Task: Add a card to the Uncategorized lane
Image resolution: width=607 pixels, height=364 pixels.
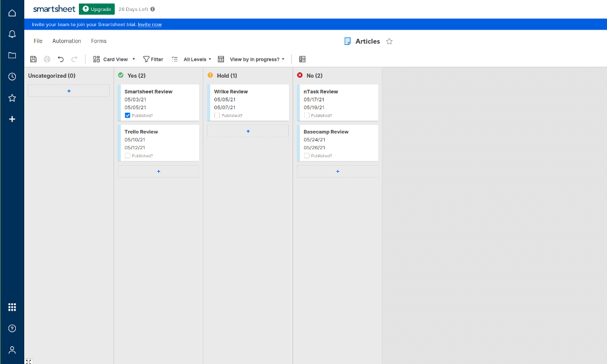Action: coord(69,91)
